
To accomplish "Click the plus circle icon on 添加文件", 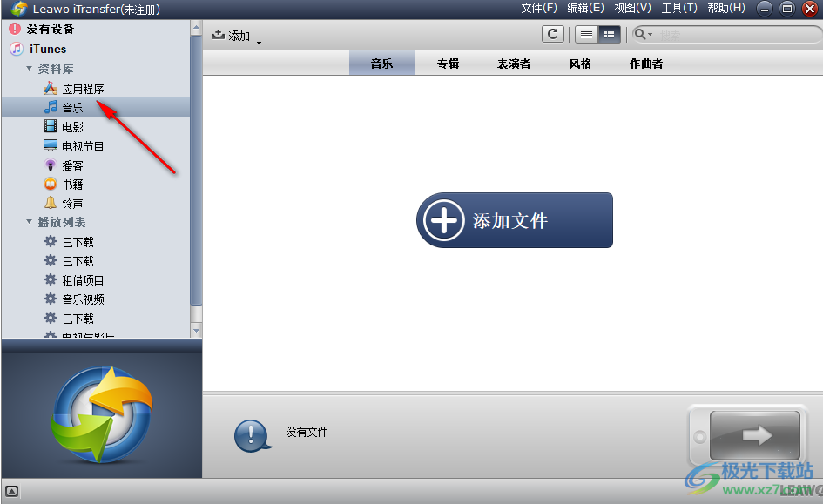I will point(443,220).
